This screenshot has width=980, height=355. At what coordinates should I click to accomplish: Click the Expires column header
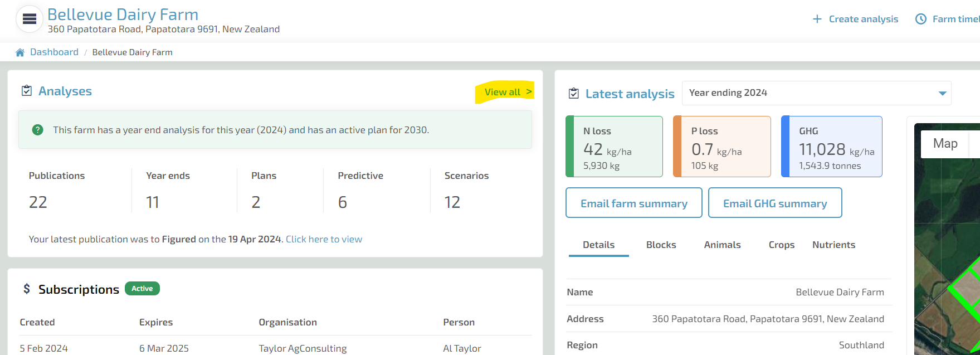click(156, 322)
